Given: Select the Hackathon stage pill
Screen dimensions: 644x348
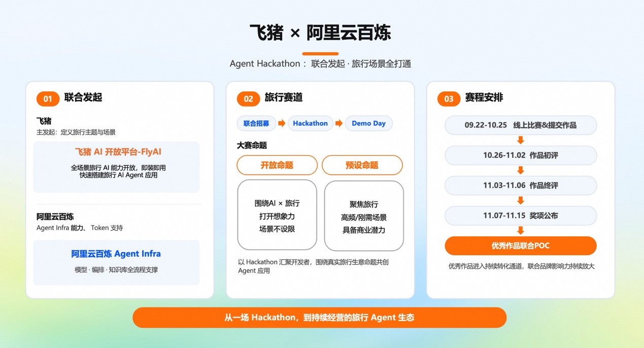Looking at the screenshot, I should click(x=310, y=123).
